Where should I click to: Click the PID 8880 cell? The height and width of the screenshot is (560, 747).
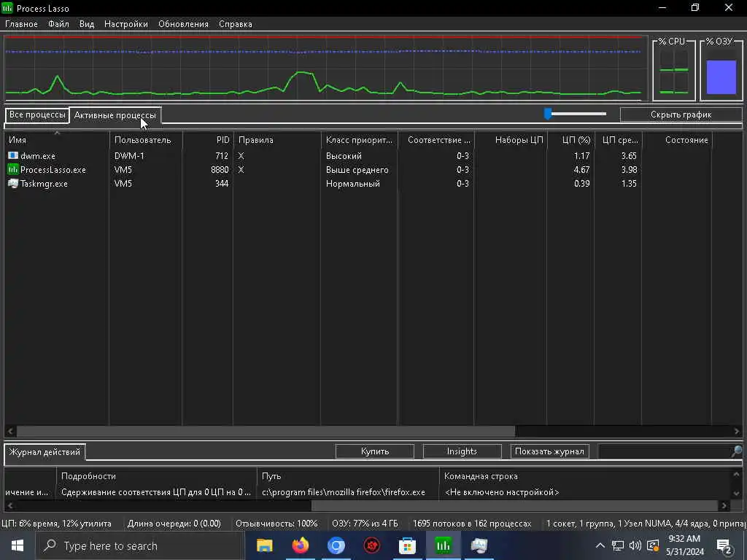[220, 169]
